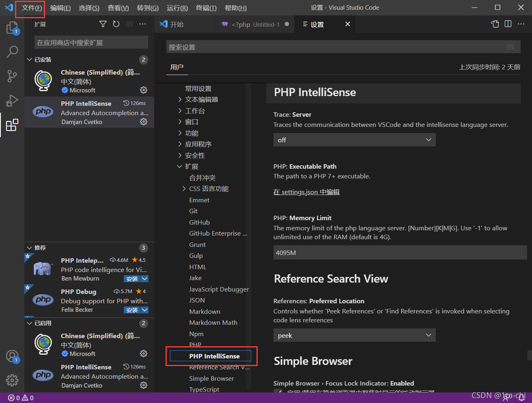Expand the 文本编辑器 settings category
532x403 pixels.
coord(180,99)
